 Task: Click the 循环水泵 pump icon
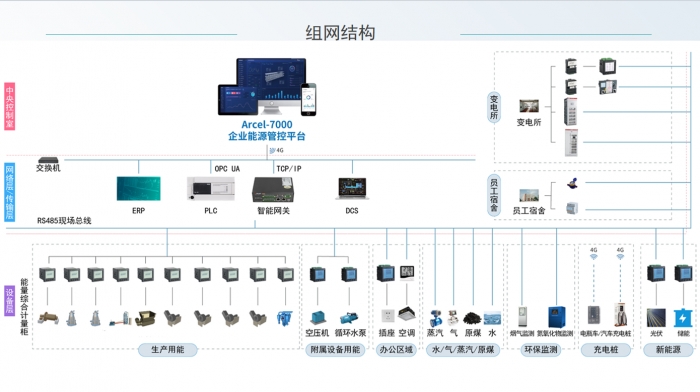point(349,317)
